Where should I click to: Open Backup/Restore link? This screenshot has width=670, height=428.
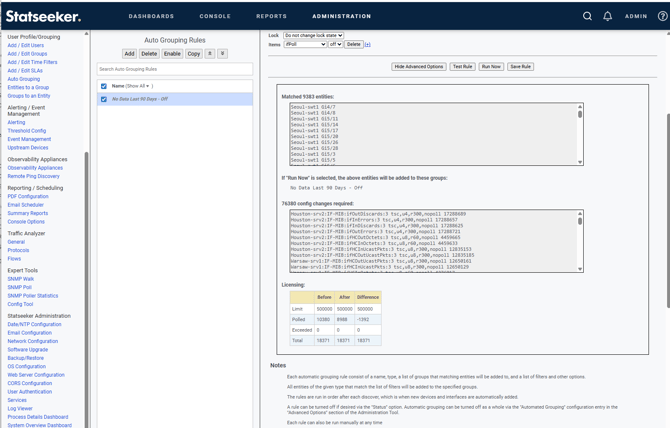click(x=26, y=358)
